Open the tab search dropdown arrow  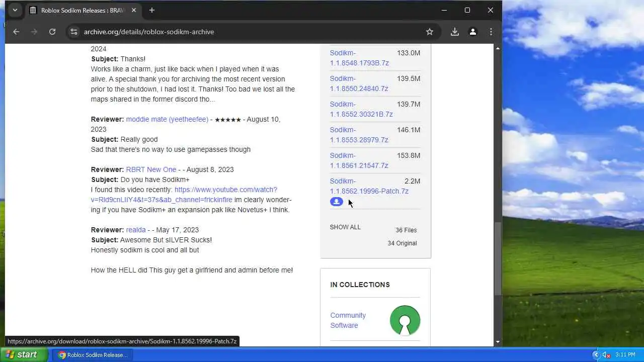(15, 10)
